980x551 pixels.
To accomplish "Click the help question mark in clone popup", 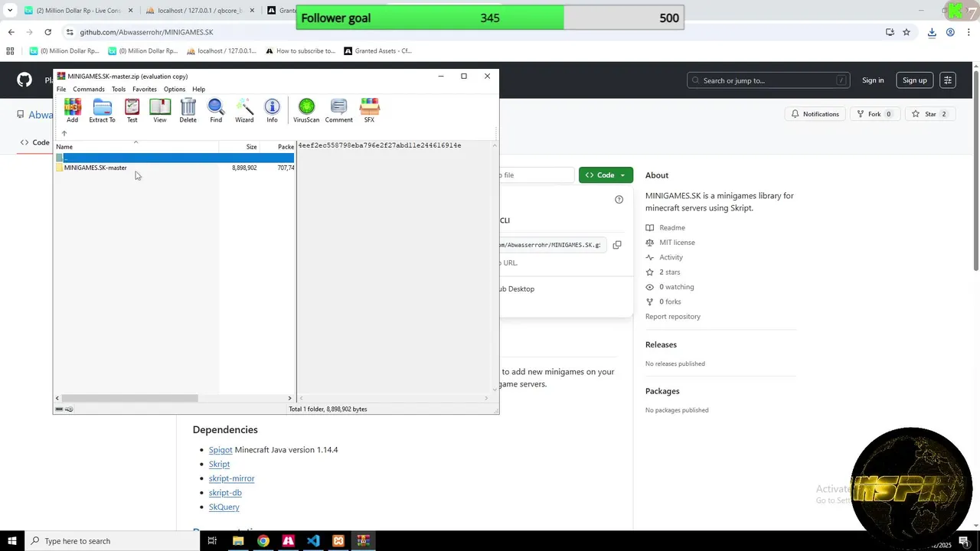I will pos(619,200).
